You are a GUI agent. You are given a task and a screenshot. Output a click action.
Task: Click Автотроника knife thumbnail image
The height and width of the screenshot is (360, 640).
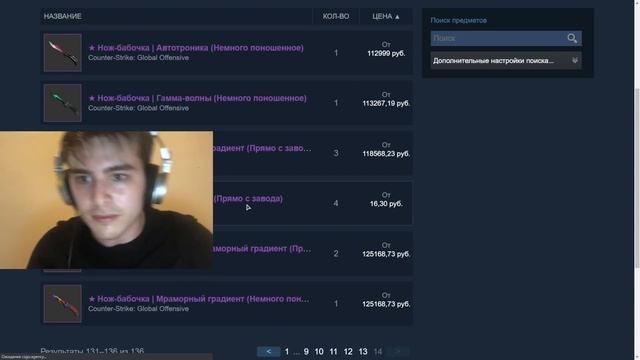(x=62, y=53)
